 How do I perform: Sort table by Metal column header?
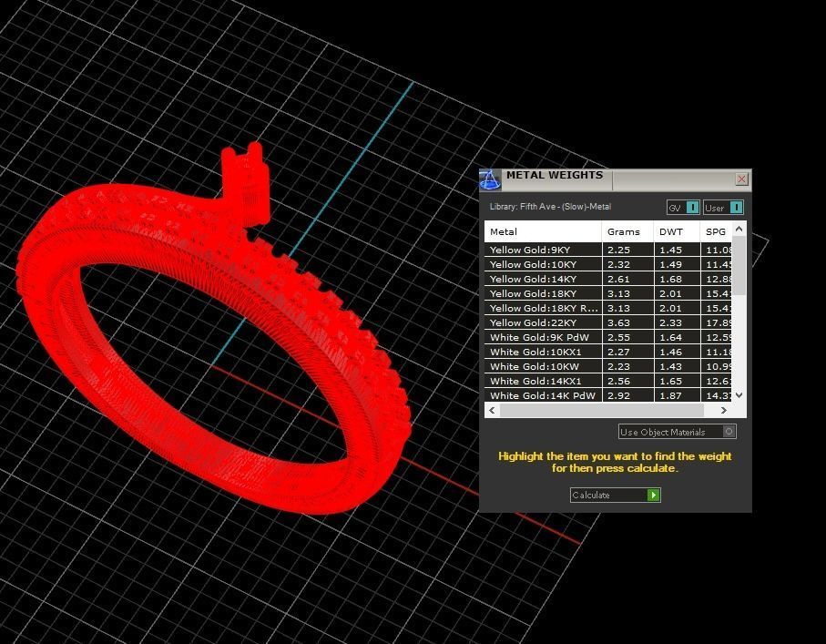click(543, 231)
